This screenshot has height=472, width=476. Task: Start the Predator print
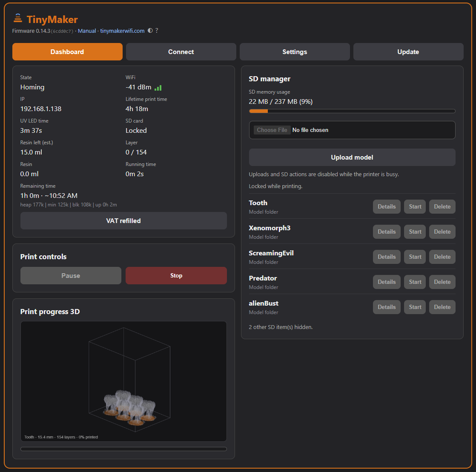coord(415,282)
